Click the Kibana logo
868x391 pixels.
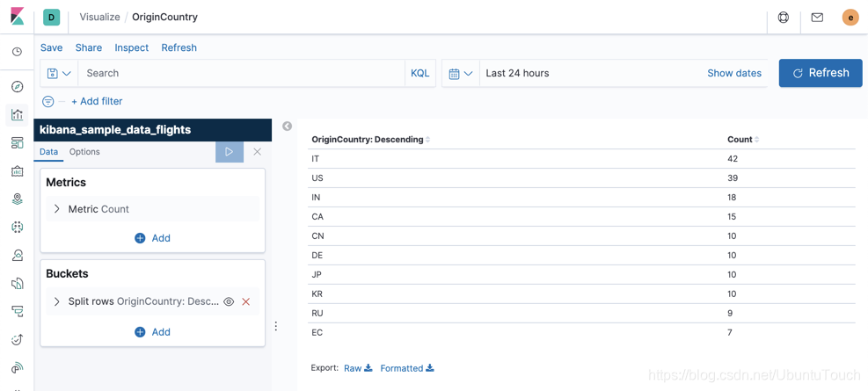pyautogui.click(x=18, y=17)
